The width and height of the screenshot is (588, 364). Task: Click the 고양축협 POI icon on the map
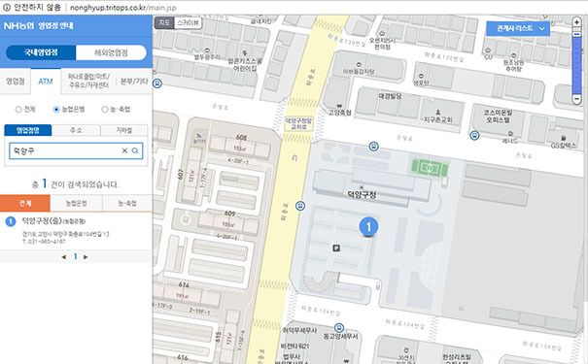[340, 106]
